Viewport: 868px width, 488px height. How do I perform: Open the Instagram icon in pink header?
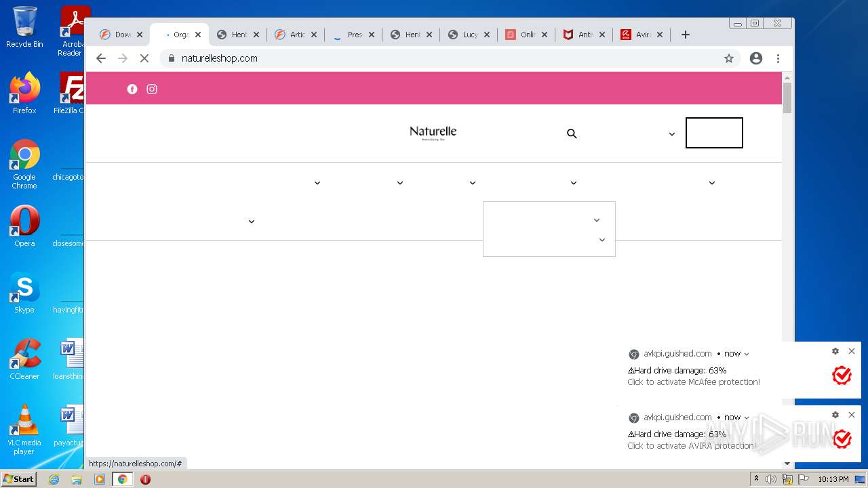[152, 89]
